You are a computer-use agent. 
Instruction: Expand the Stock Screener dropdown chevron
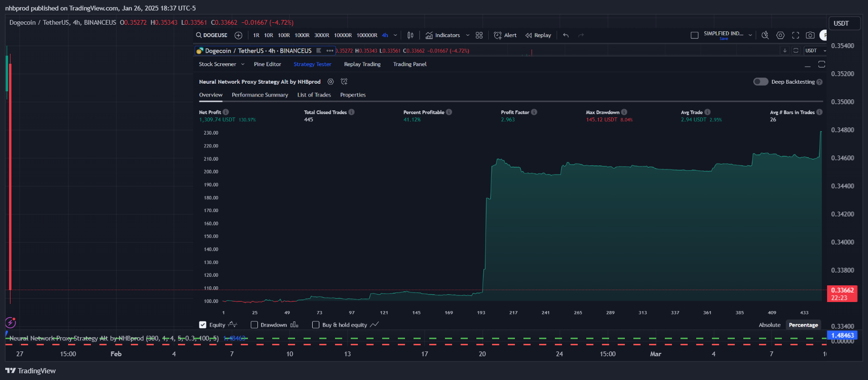tap(243, 64)
